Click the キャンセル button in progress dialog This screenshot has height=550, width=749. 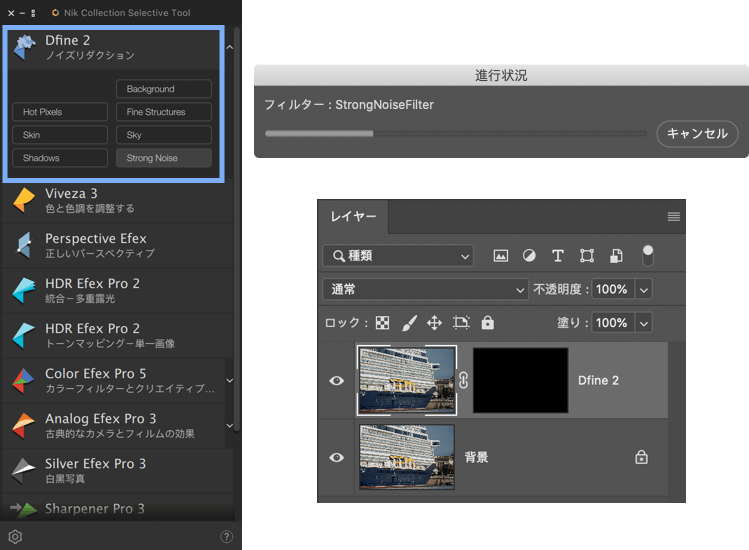[697, 133]
